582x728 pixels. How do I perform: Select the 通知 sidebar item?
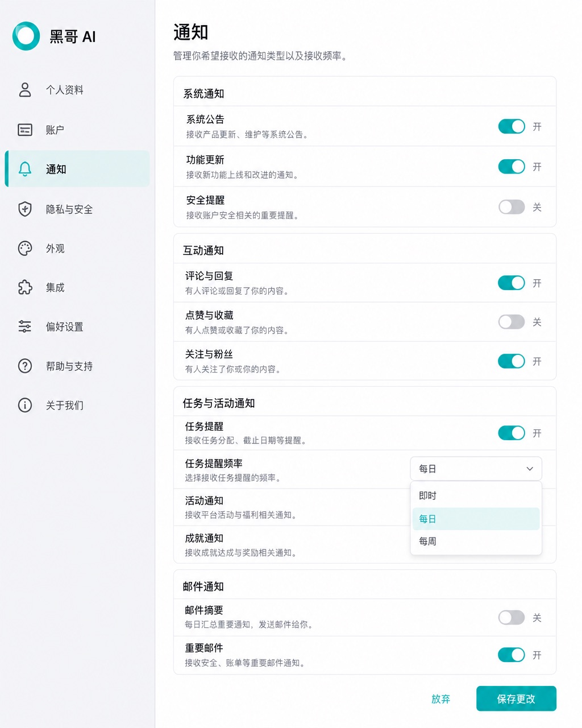point(77,169)
